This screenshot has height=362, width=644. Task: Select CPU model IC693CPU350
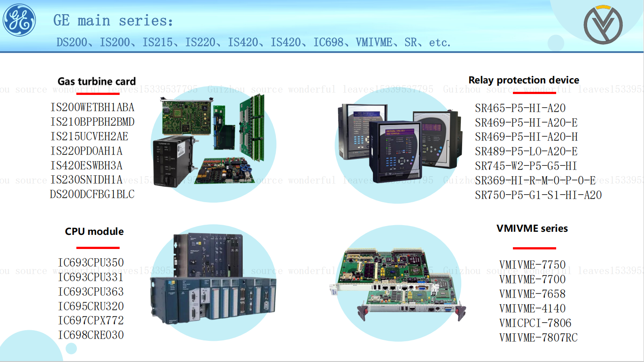[90, 263]
